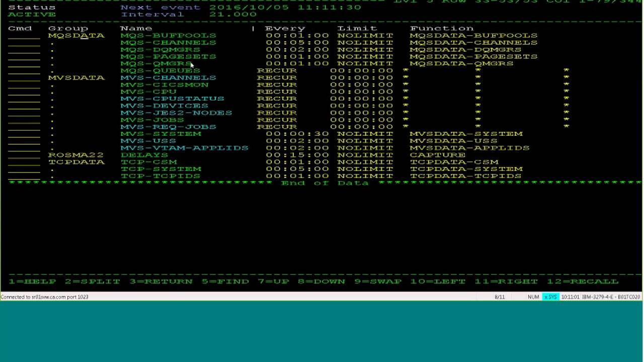Screen dimensions: 644x362
Task: Focus the Cmd field for DELAYS row
Action: tap(24, 155)
